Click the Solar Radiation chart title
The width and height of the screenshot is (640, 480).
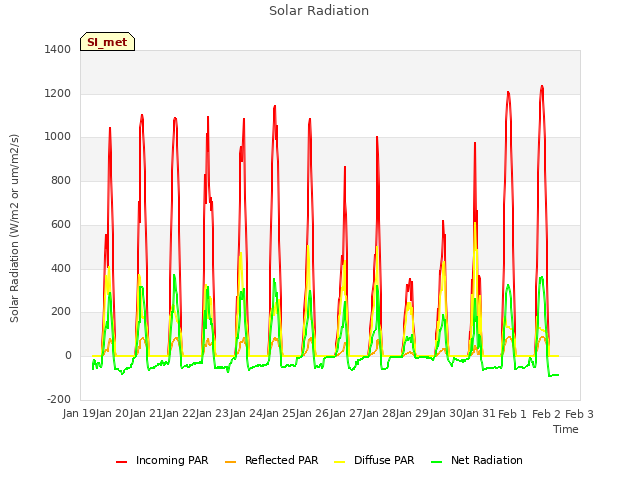point(319,11)
